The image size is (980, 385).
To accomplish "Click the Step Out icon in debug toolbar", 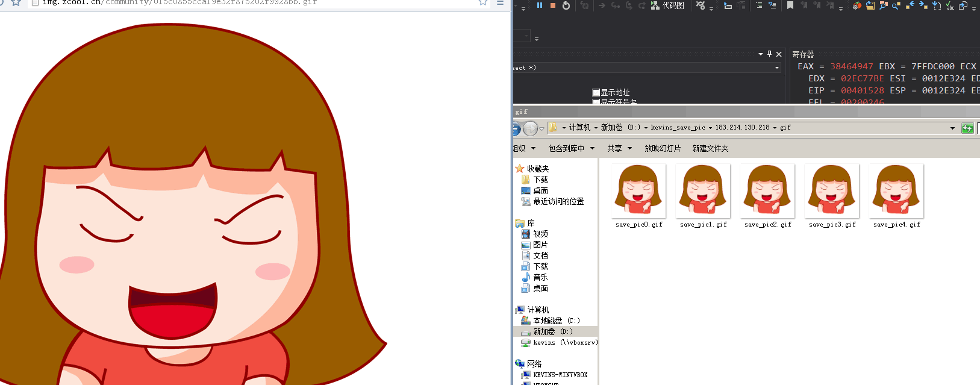I will (642, 5).
